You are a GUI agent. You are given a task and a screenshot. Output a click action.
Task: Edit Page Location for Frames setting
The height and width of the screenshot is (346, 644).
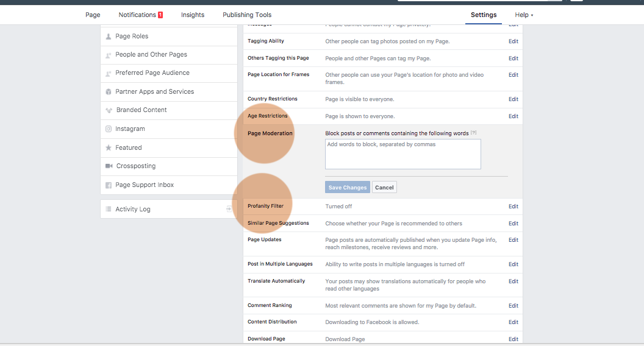tap(513, 75)
